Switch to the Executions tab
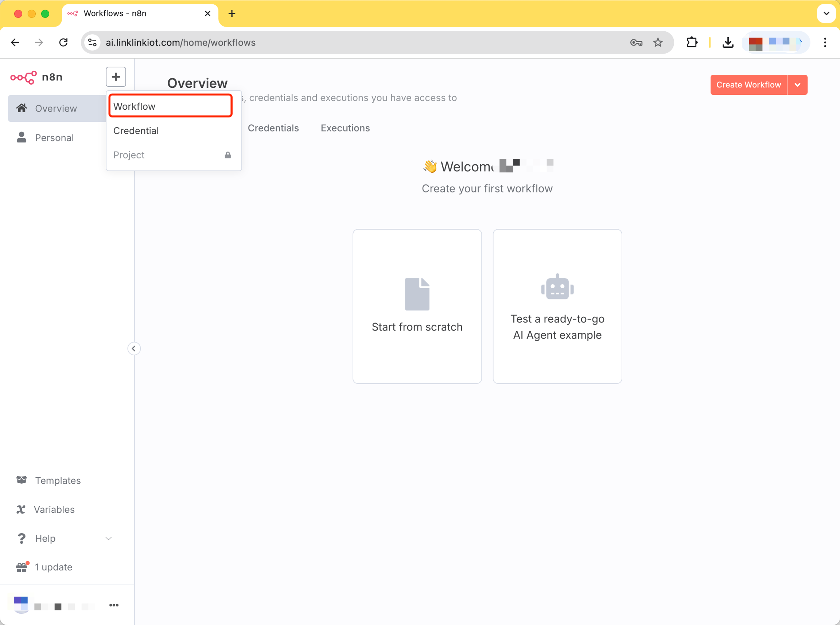 [x=345, y=128]
